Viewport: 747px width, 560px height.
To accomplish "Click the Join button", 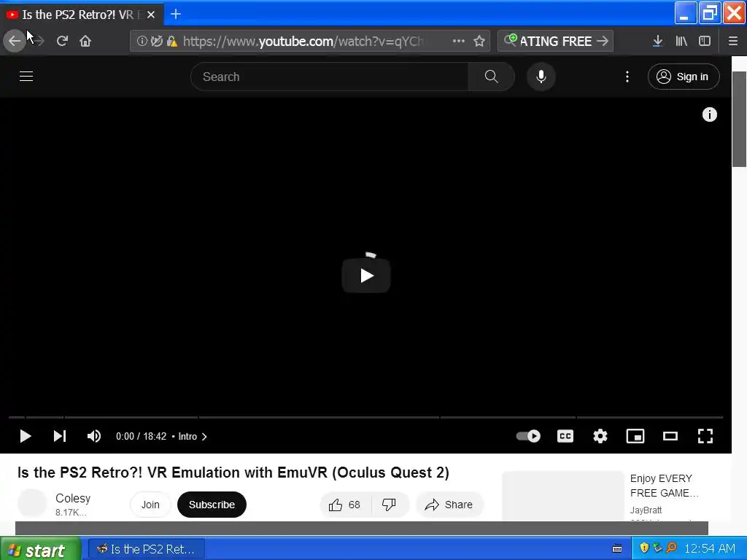I will click(150, 505).
